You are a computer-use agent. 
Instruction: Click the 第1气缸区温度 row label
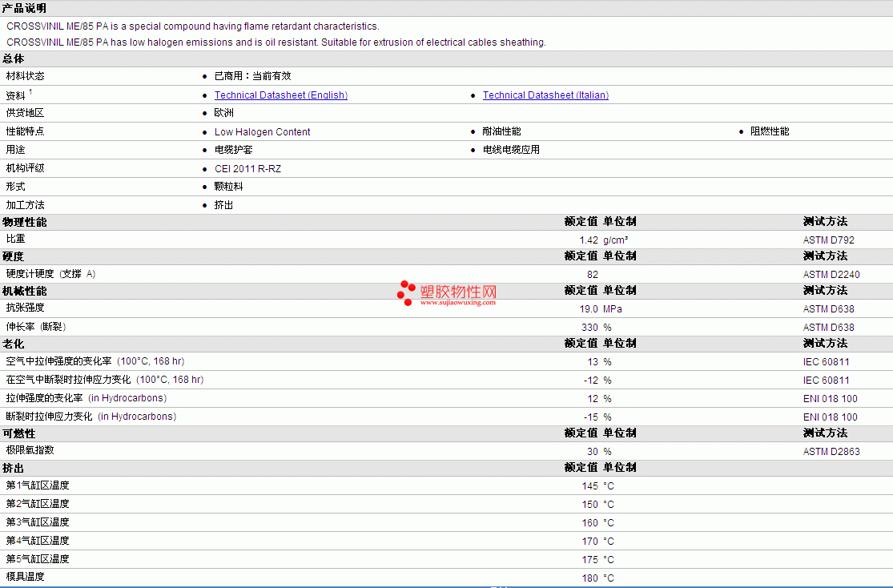38,485
